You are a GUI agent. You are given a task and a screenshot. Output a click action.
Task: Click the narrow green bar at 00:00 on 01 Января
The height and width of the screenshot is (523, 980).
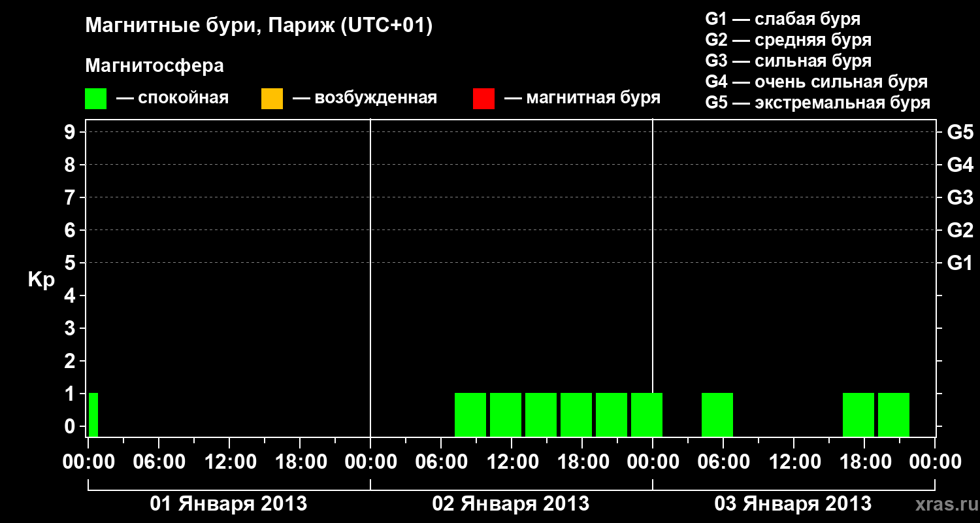(93, 414)
